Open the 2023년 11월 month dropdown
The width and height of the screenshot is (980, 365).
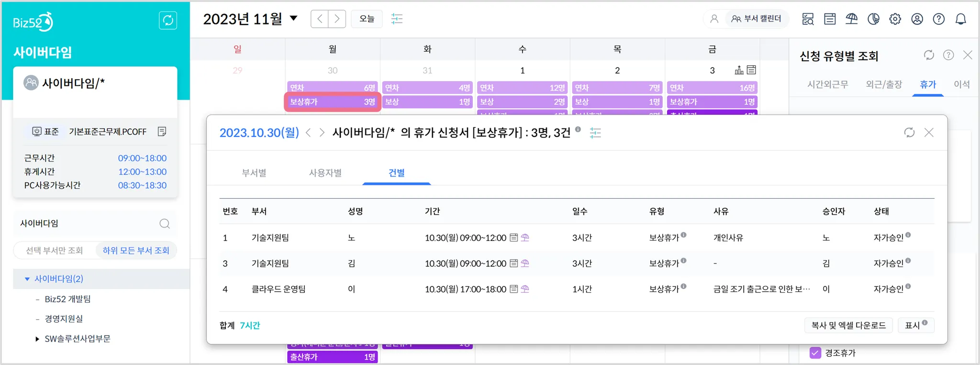(x=294, y=19)
